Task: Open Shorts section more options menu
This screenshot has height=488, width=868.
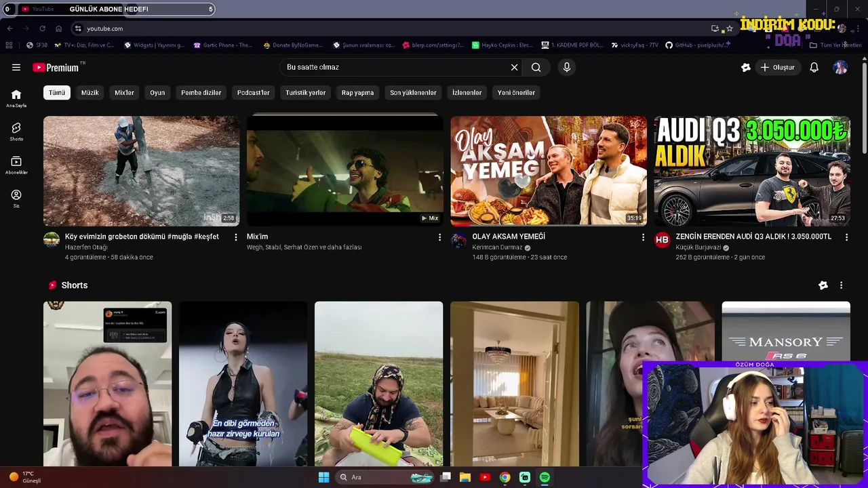Action: (x=841, y=285)
